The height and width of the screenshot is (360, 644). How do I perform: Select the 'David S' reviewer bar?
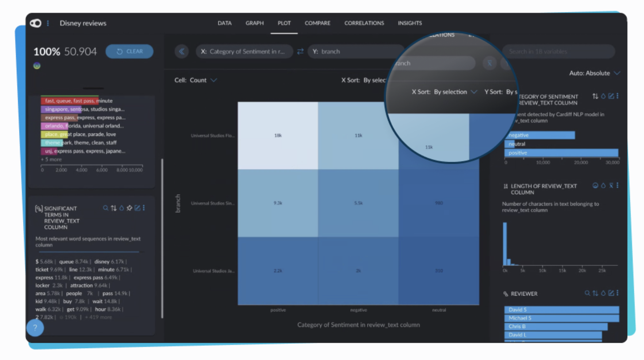coord(562,310)
